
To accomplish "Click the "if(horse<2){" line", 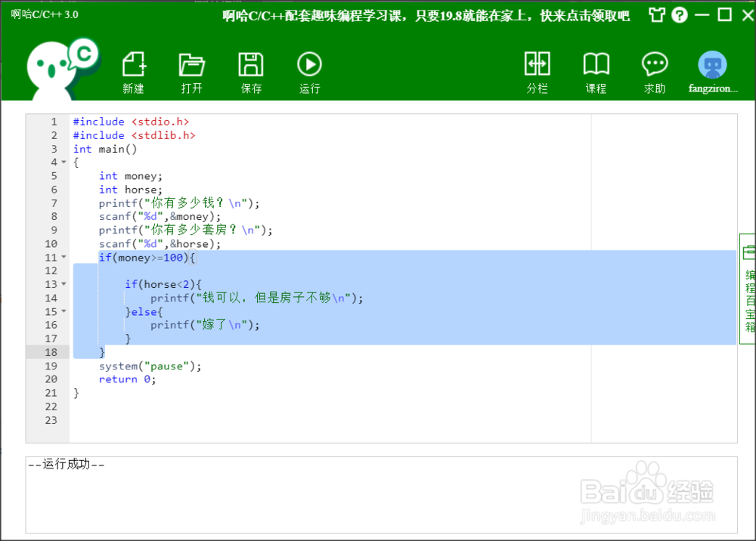I will point(163,284).
